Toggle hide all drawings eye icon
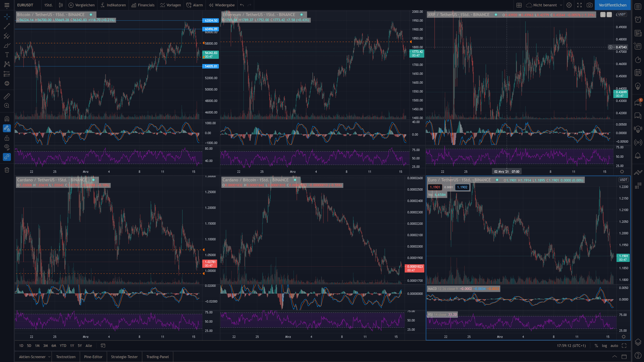This screenshot has width=644, height=362. point(7,147)
